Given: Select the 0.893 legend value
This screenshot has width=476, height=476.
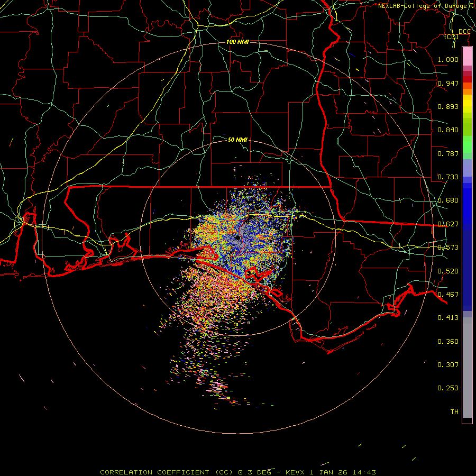Looking at the screenshot, I should [448, 106].
